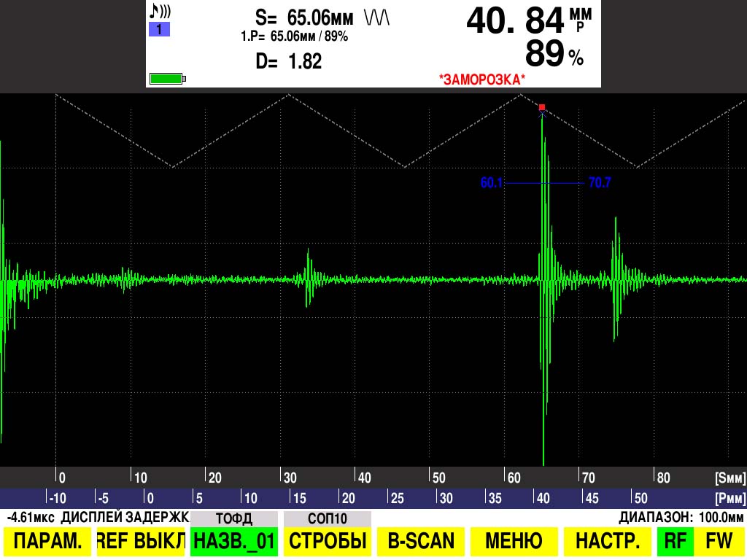Open the СТРОБЫ gates settings
The width and height of the screenshot is (747, 560).
(x=328, y=541)
